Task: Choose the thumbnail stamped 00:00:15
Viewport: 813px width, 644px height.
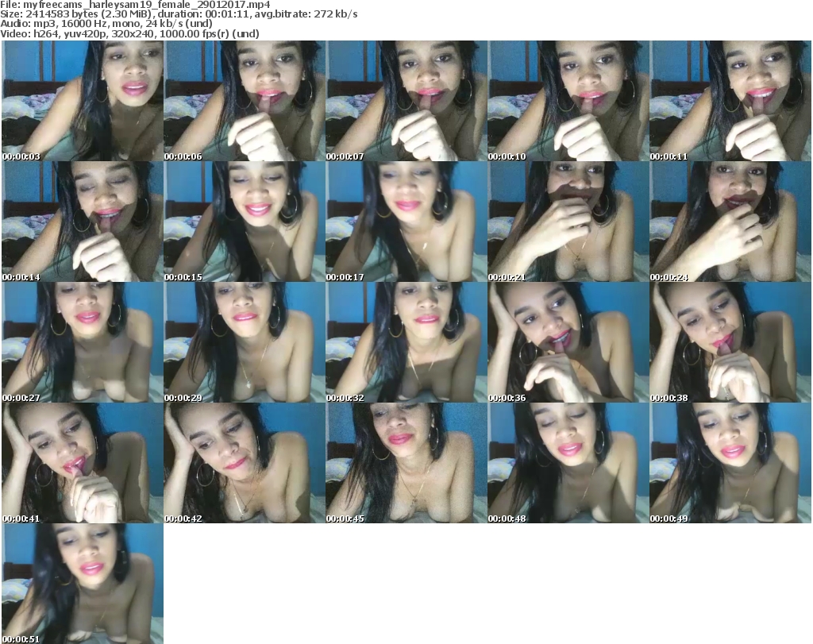Action: pyautogui.click(x=245, y=222)
